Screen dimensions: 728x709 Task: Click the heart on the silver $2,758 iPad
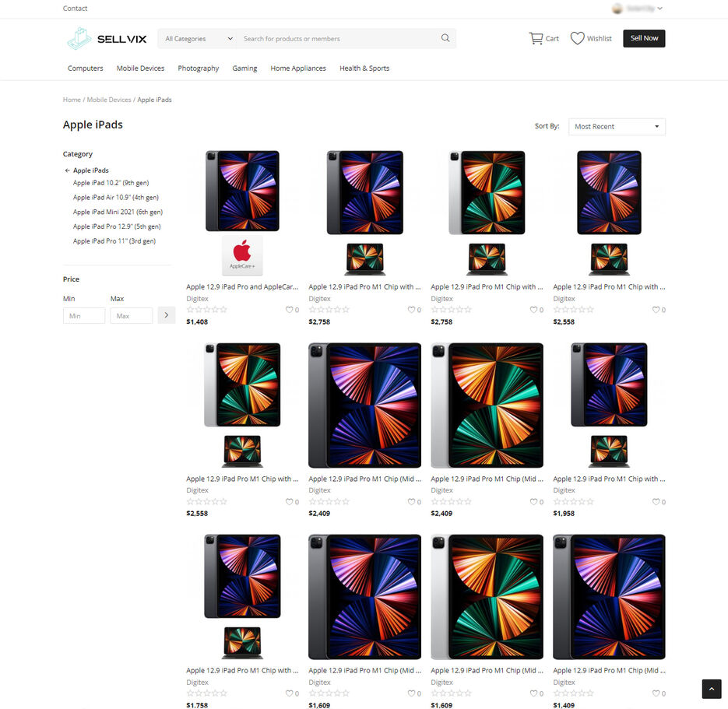533,310
